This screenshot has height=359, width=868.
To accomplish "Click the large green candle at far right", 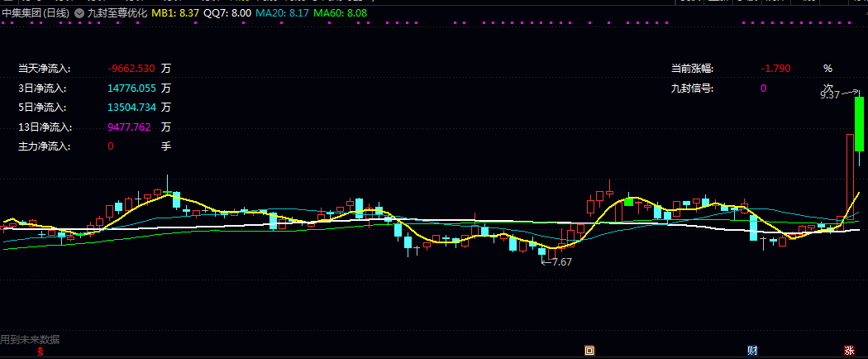I will pyautogui.click(x=859, y=123).
